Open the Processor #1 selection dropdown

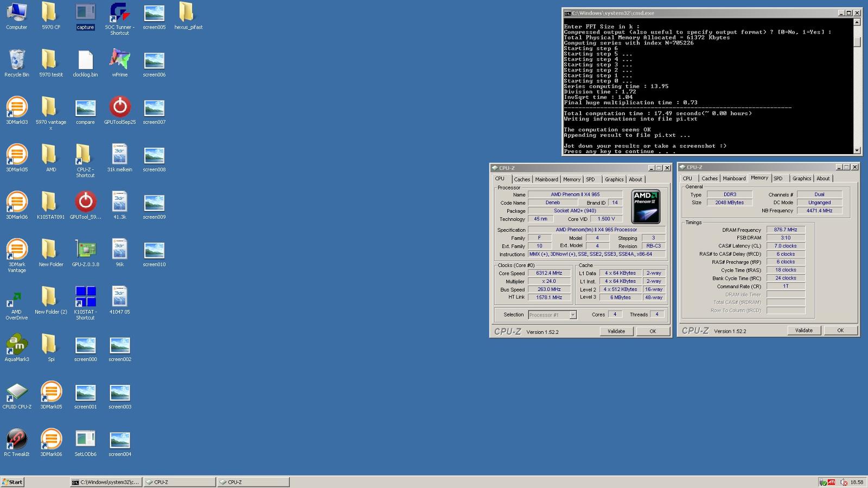pos(552,315)
